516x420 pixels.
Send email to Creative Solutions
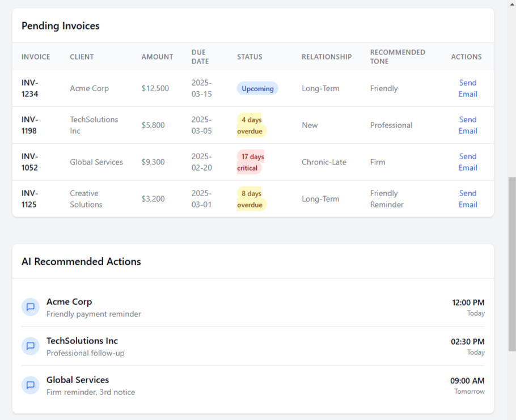point(467,199)
